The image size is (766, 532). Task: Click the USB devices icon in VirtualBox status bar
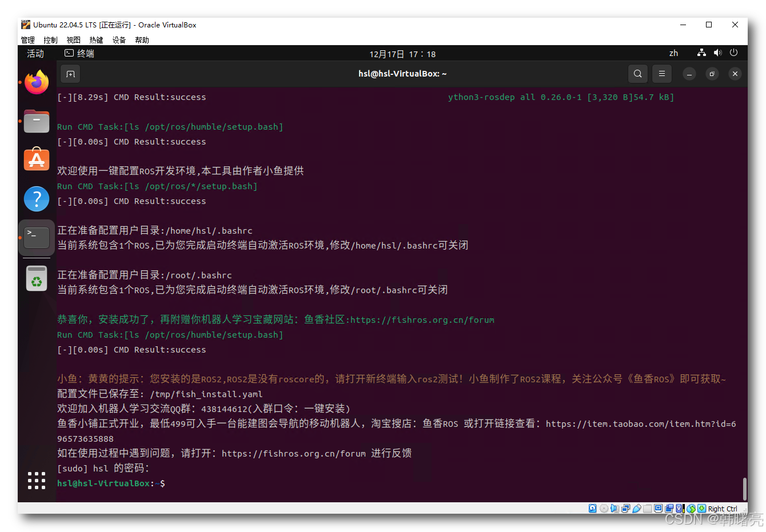pos(636,509)
